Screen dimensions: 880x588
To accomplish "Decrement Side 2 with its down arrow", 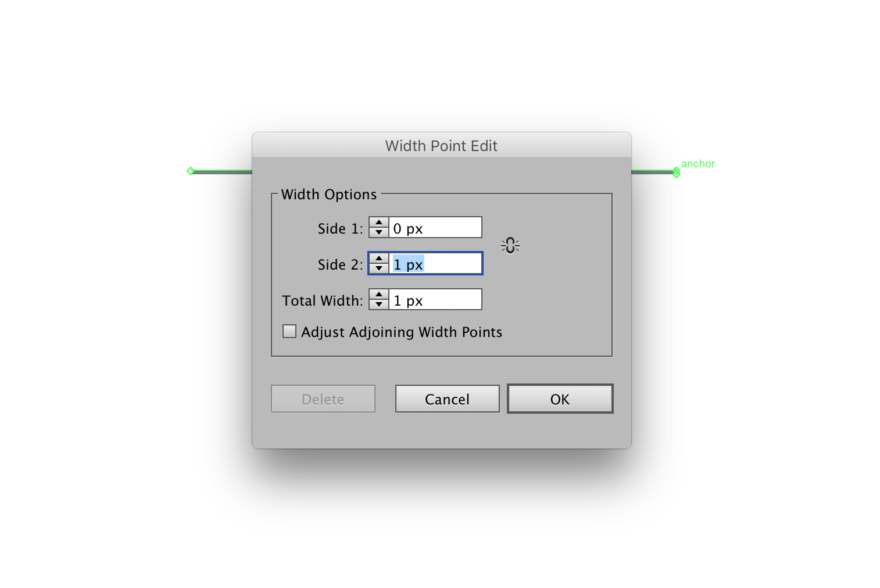I will pos(378,268).
